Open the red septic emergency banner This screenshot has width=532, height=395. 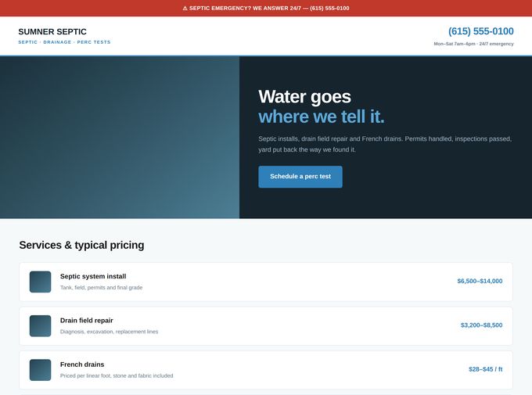(x=266, y=8)
